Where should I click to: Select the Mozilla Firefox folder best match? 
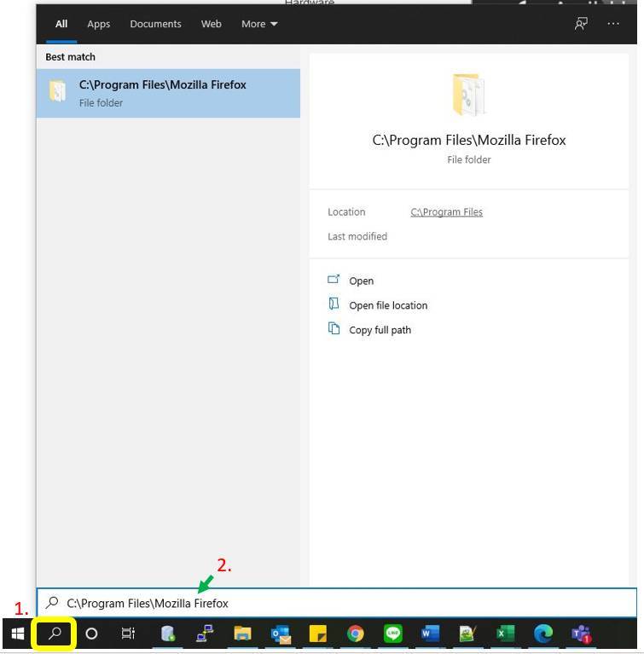(168, 93)
